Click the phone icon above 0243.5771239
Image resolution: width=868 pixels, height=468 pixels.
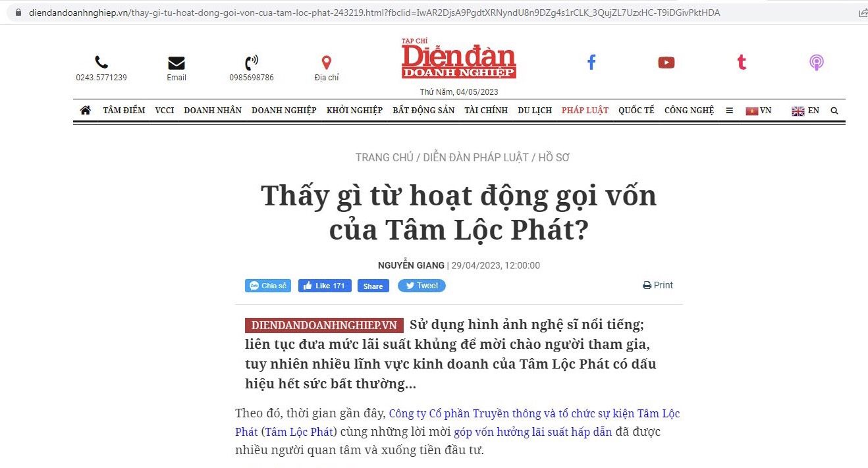pos(101,63)
